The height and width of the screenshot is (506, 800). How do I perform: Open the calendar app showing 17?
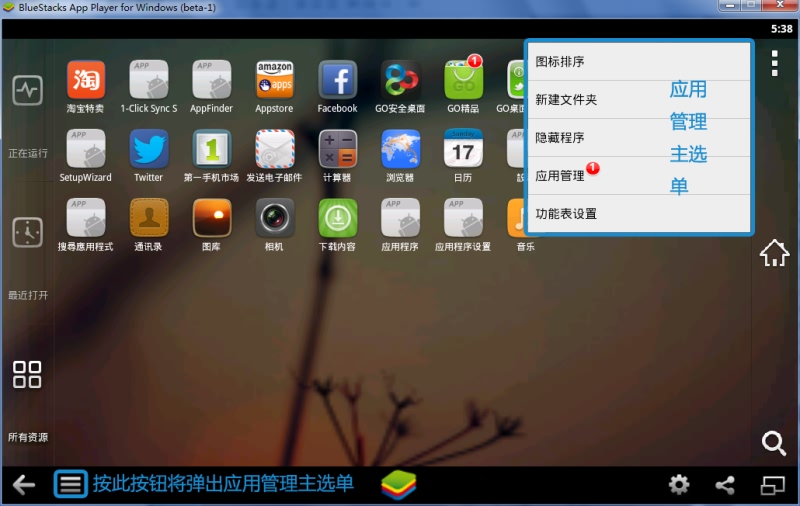463,149
